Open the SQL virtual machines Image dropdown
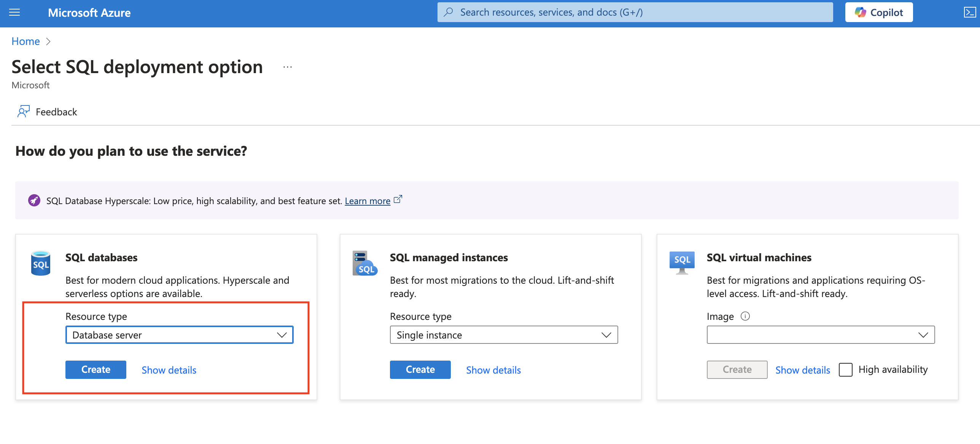980x444 pixels. coord(821,335)
